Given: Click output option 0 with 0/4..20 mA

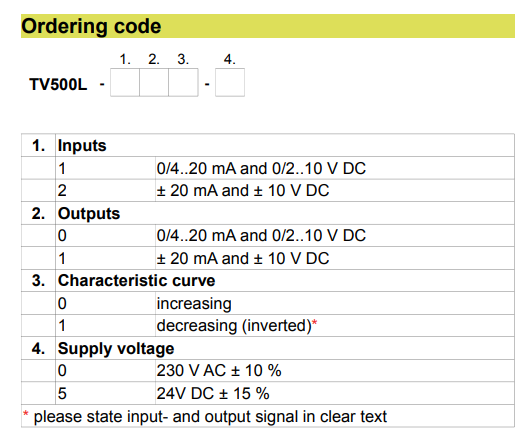Looking at the screenshot, I should click(268, 236).
